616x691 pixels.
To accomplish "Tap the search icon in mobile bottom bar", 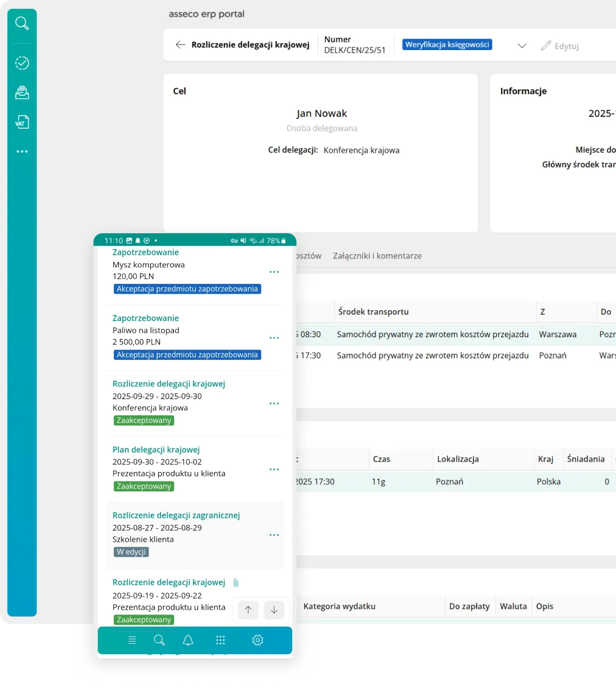I will click(159, 640).
